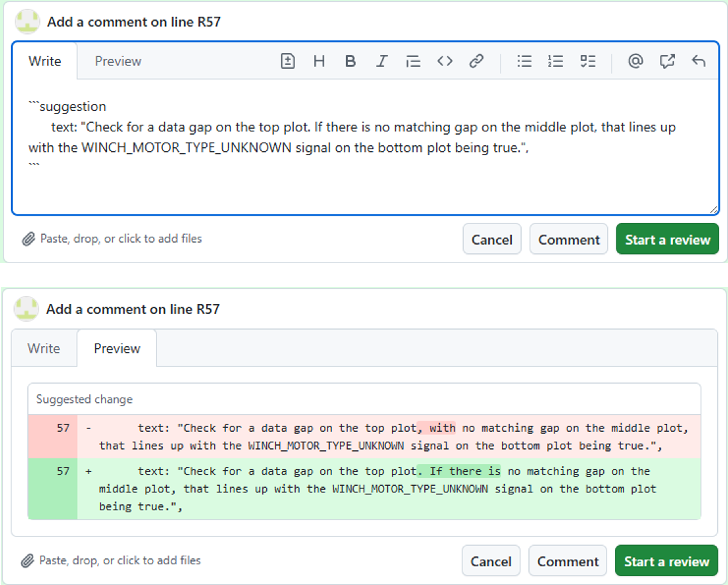Switch to Preview tab in the upper comment box
Viewport: 728px width, 585px height.
click(118, 61)
